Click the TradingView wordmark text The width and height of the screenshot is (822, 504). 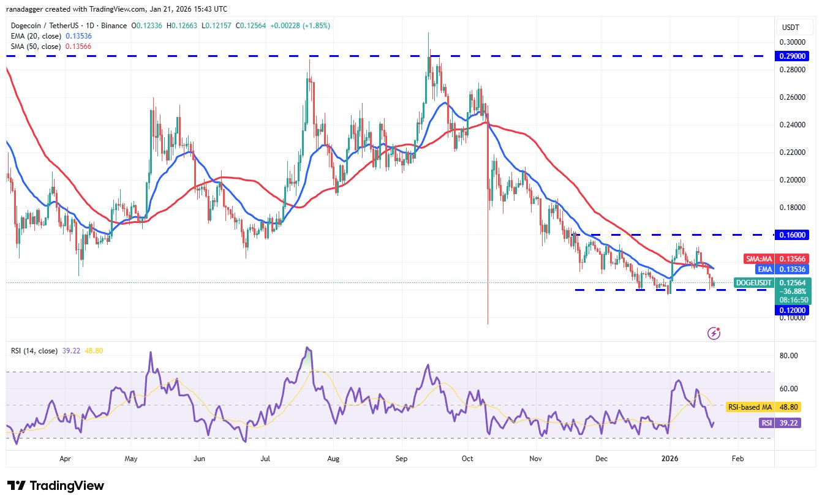pyautogui.click(x=67, y=486)
